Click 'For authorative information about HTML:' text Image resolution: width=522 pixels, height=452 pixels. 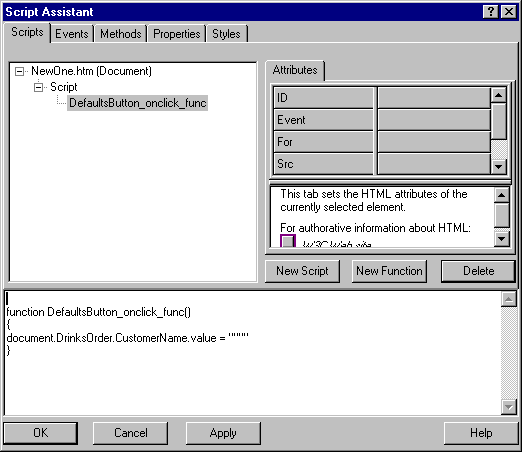(x=375, y=228)
